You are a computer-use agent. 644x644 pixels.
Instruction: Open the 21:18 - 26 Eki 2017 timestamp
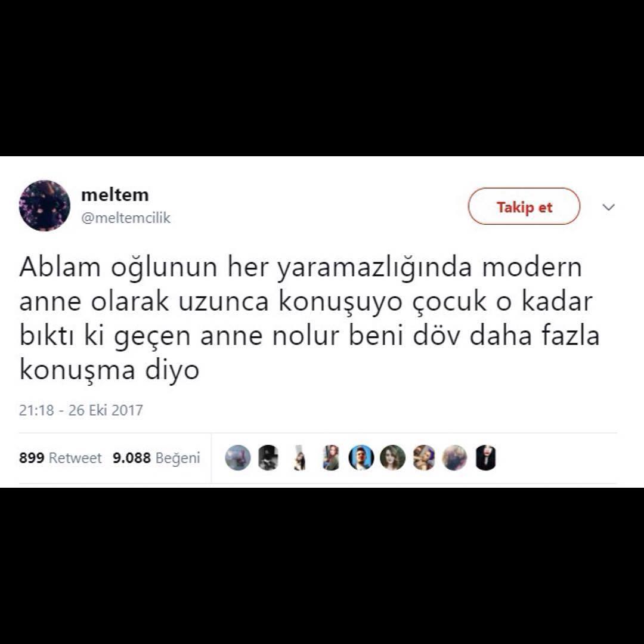click(x=81, y=410)
